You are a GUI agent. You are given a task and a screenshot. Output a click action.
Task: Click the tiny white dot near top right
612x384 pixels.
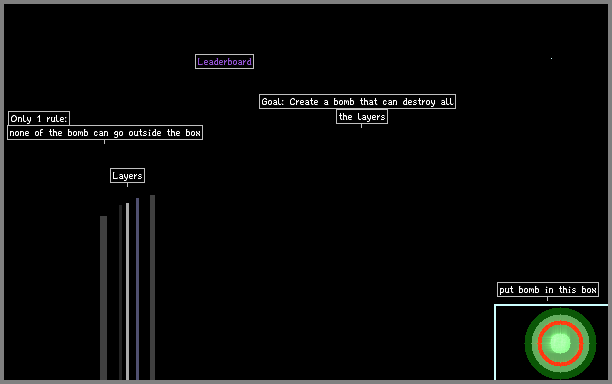click(552, 59)
